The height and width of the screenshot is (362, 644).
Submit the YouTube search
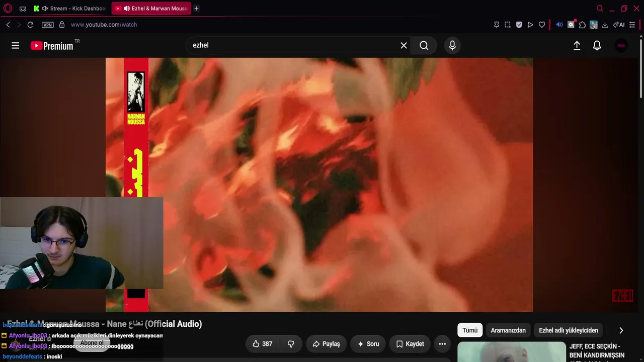(424, 45)
